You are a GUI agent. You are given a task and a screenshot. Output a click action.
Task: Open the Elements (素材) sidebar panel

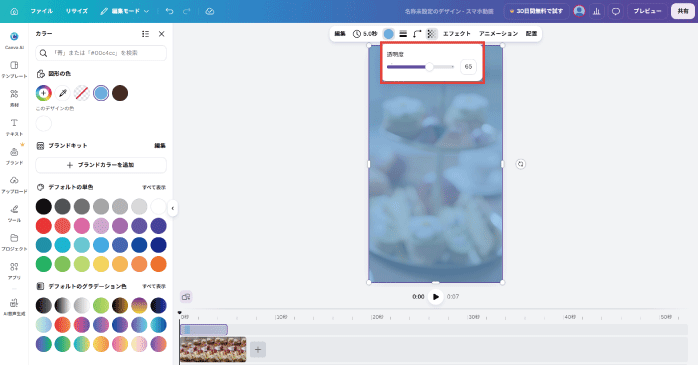pos(14,98)
